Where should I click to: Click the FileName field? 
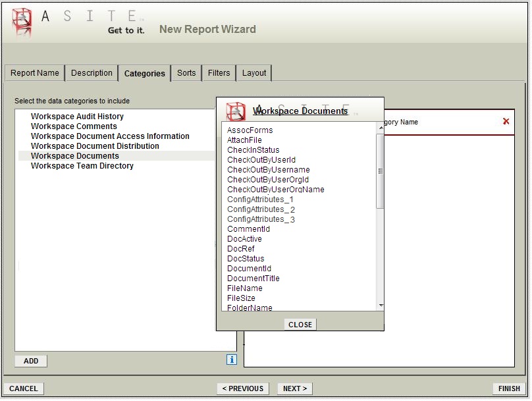point(245,288)
